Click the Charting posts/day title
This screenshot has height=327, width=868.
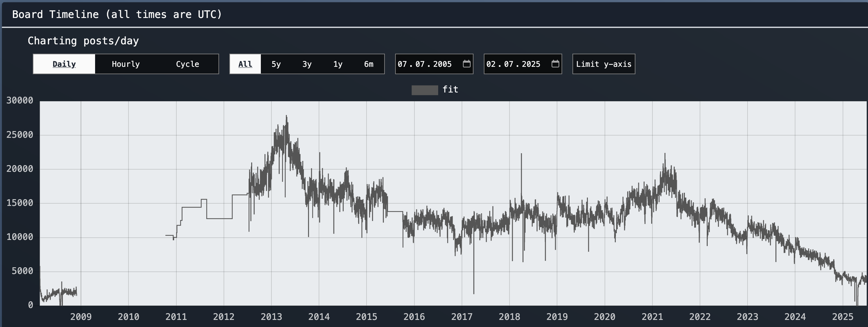click(x=83, y=41)
